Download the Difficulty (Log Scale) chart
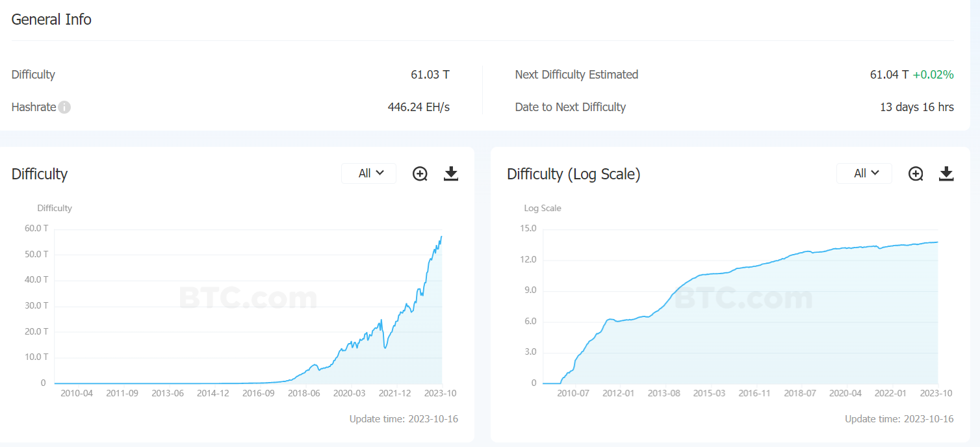The image size is (980, 447). click(x=946, y=173)
